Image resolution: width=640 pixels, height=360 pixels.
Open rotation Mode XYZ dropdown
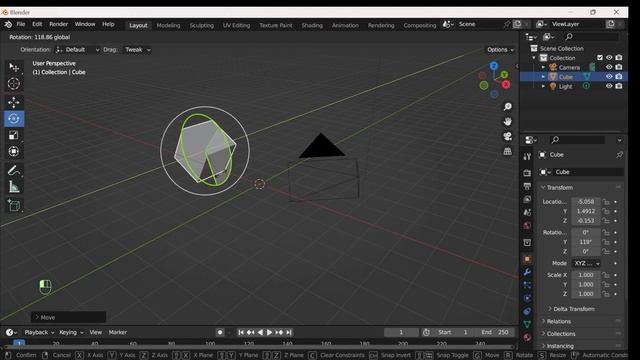click(586, 263)
